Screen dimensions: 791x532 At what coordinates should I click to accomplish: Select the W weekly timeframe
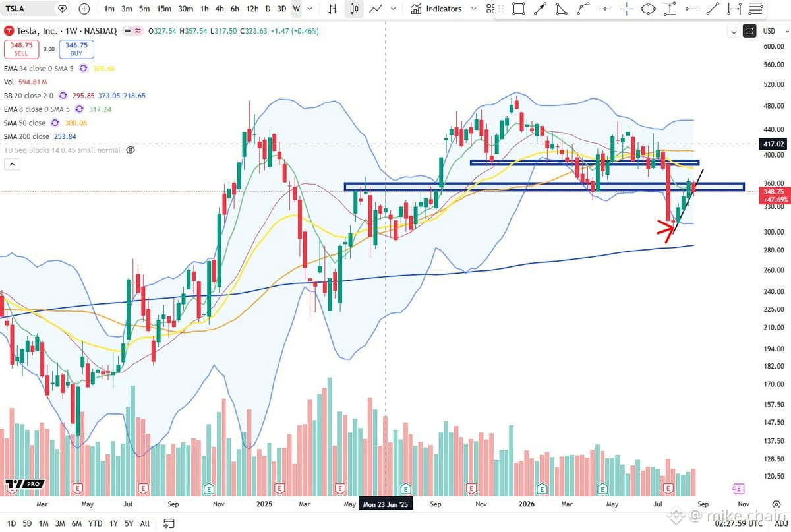tap(297, 9)
